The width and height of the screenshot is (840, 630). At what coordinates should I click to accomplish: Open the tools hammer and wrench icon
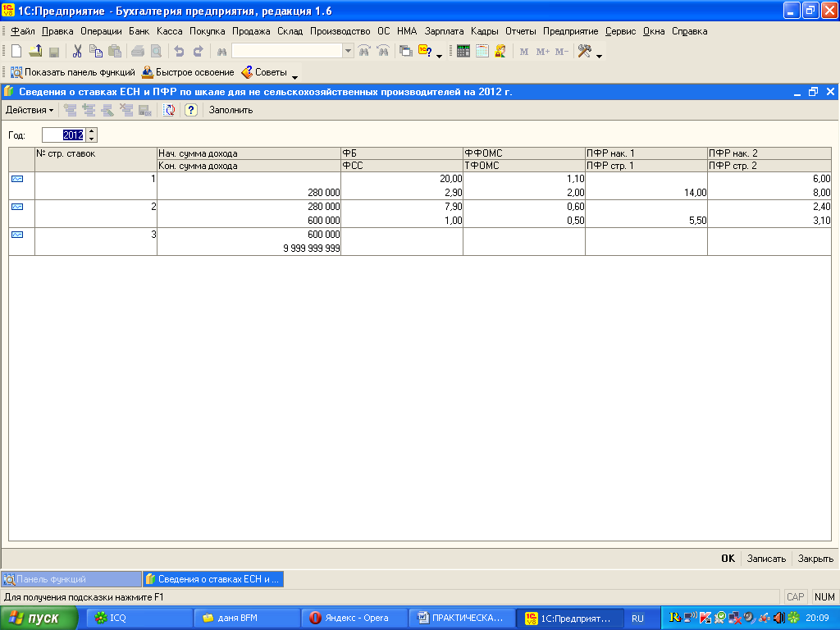[584, 52]
